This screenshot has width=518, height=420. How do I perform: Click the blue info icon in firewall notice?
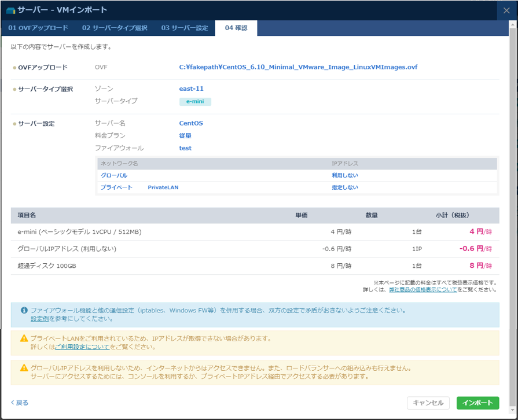24,311
